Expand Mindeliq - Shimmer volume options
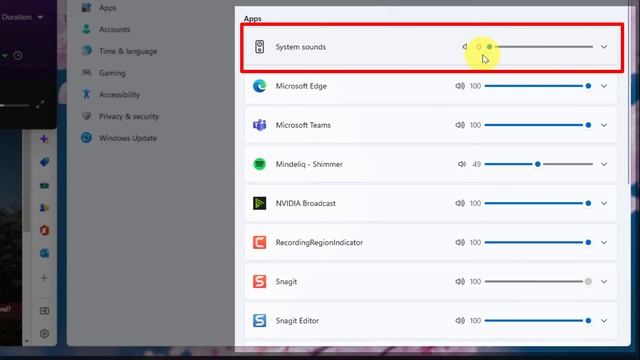The height and width of the screenshot is (360, 640). [604, 164]
